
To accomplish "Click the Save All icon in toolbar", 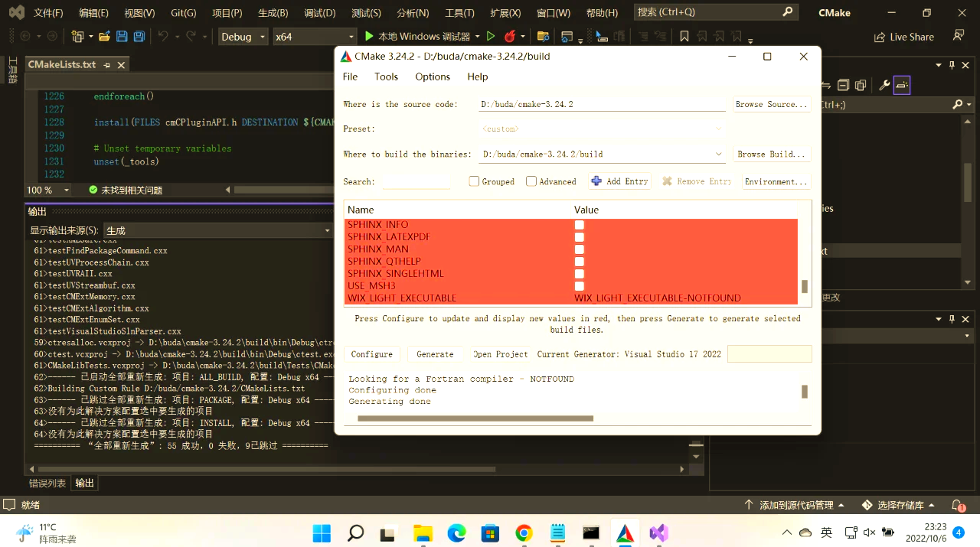I will [139, 37].
